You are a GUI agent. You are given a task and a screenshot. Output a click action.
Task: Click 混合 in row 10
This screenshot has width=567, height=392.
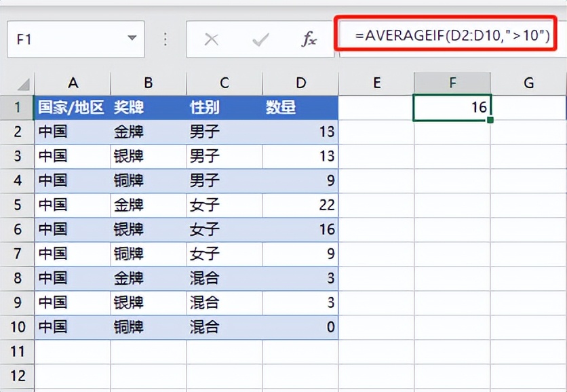click(205, 327)
